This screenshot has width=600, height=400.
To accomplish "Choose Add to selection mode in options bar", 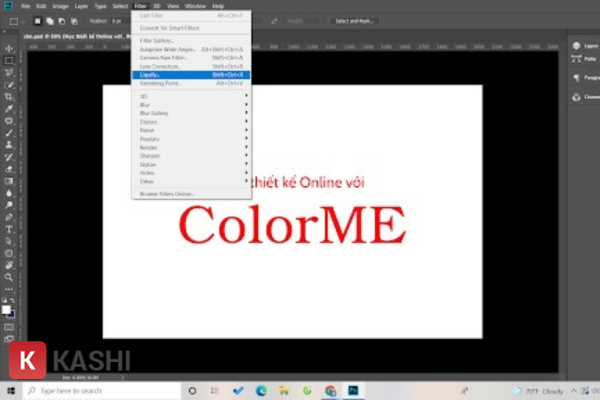I will (50, 21).
